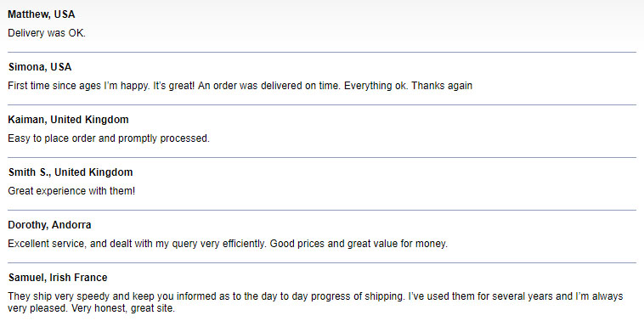Click 'Great experience with them!' text
Screen dimensions: 644x321
(71, 191)
